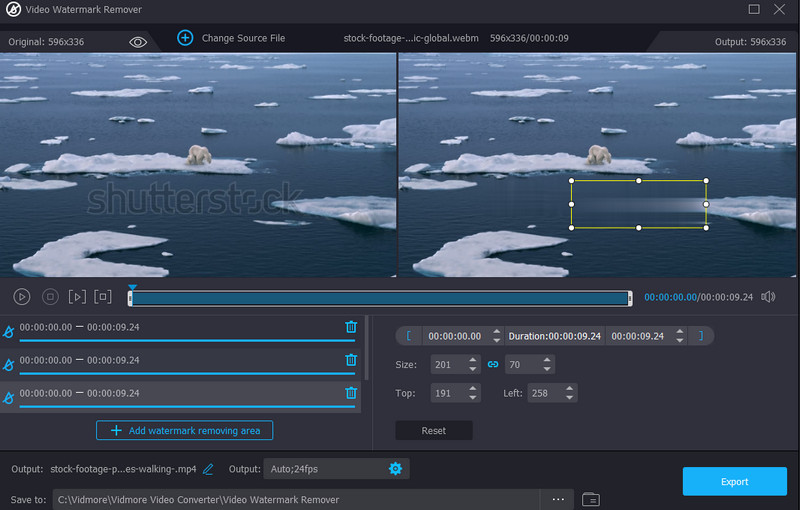Increase the Top position value
Screen dimensions: 800x510
[472, 389]
